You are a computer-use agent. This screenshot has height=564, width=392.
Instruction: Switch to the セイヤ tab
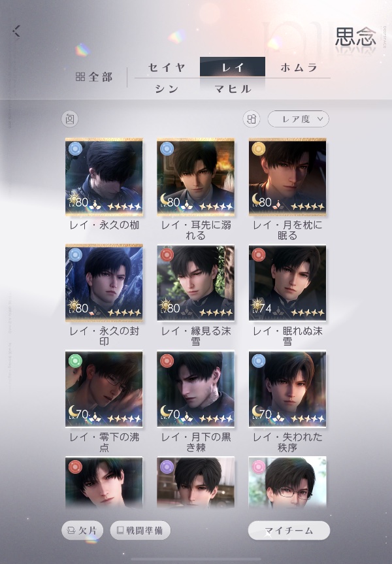point(167,67)
